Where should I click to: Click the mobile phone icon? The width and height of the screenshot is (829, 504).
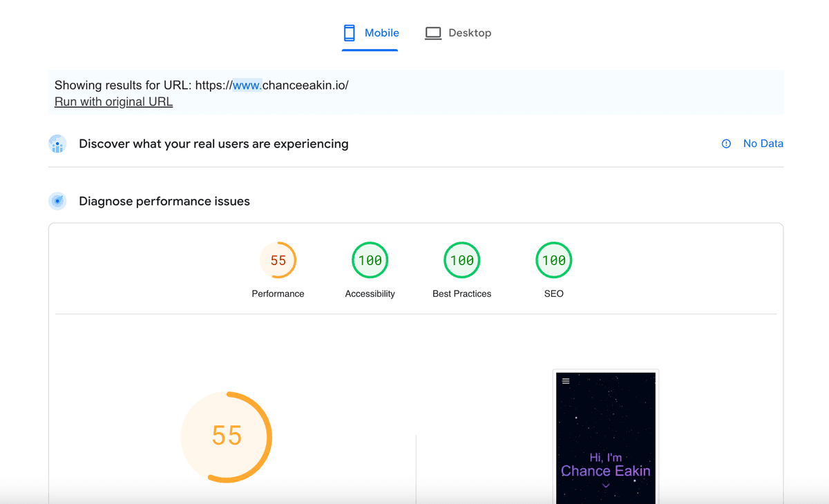click(x=350, y=33)
